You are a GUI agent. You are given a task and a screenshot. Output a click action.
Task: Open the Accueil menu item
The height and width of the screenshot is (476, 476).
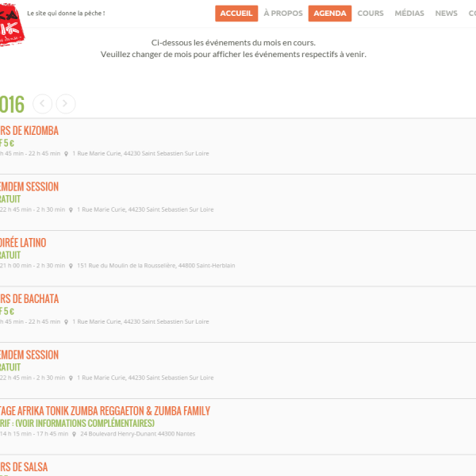[x=236, y=13]
